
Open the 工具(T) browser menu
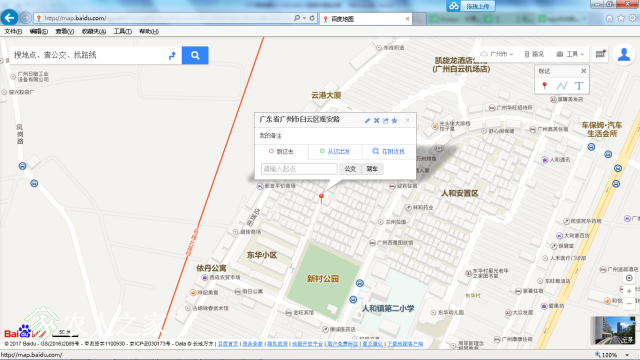coord(122,31)
